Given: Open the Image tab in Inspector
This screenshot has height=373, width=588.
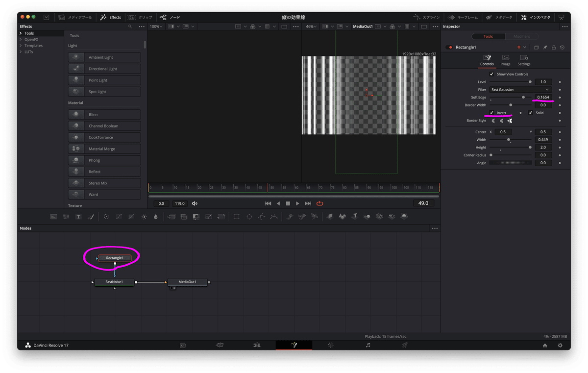Looking at the screenshot, I should (x=505, y=60).
